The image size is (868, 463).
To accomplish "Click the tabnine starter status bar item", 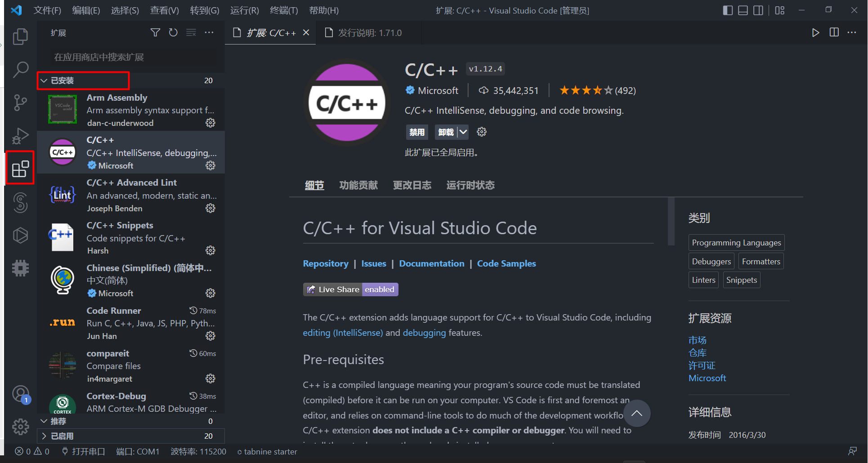I will (267, 451).
